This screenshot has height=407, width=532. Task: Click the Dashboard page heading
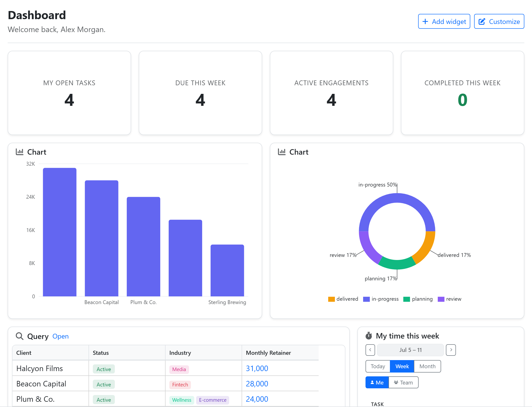[x=37, y=15]
